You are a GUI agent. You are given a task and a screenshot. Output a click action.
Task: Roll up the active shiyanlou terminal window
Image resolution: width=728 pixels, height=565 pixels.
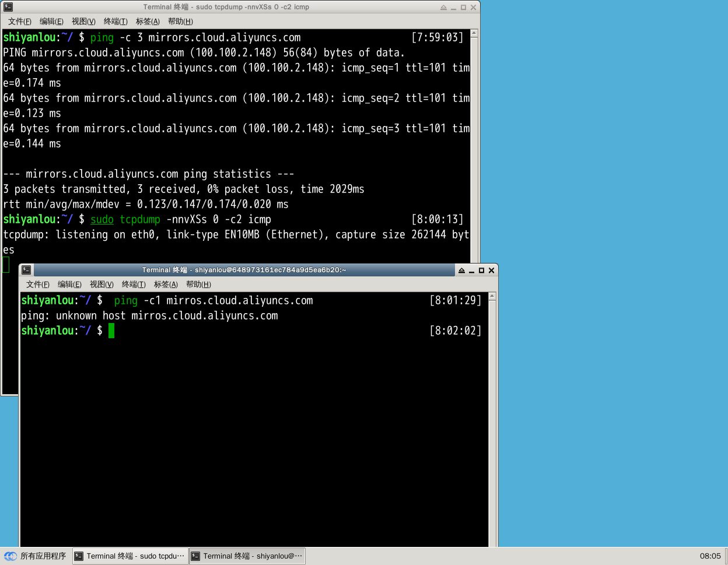[461, 271]
